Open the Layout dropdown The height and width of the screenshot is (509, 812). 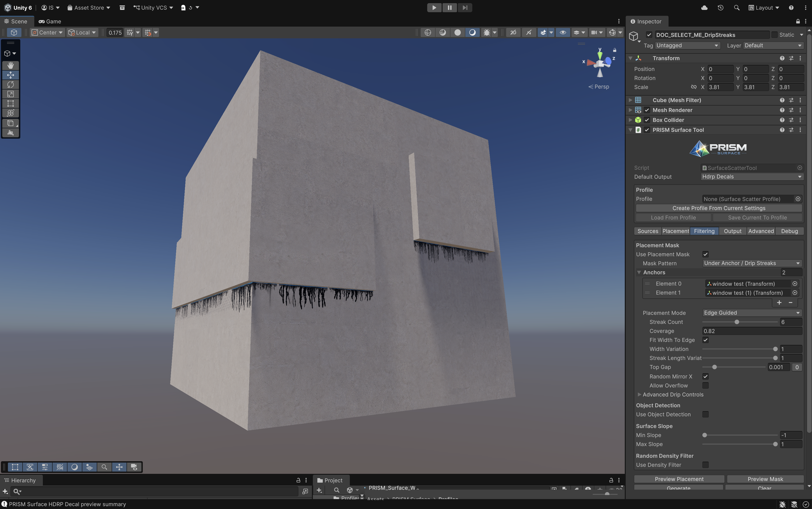point(764,7)
